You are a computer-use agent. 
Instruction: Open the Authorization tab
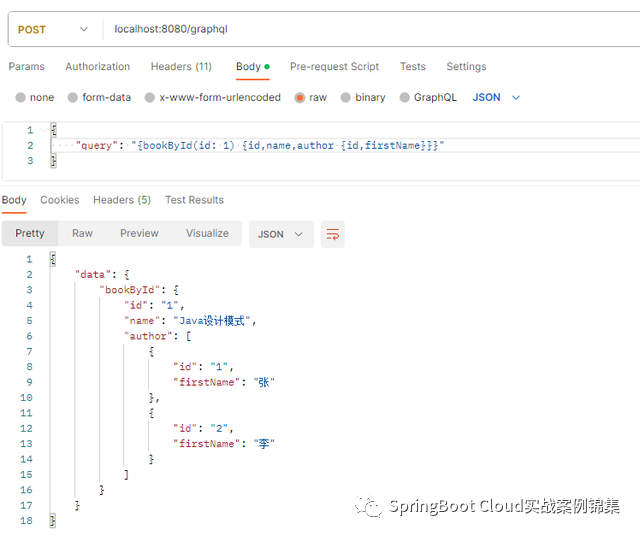(98, 67)
